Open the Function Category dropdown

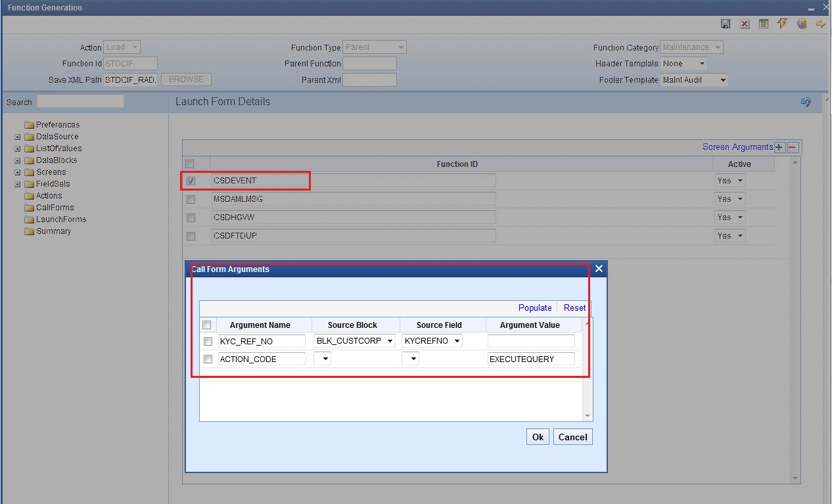click(692, 47)
